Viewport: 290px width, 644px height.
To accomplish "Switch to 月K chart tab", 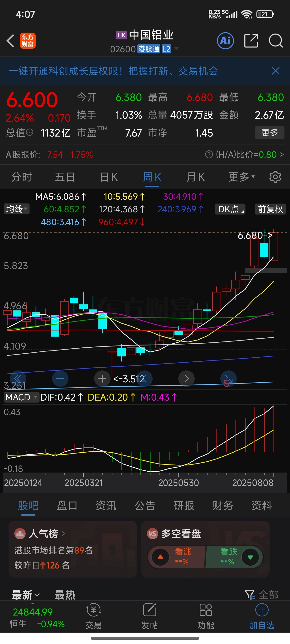I will pyautogui.click(x=195, y=177).
